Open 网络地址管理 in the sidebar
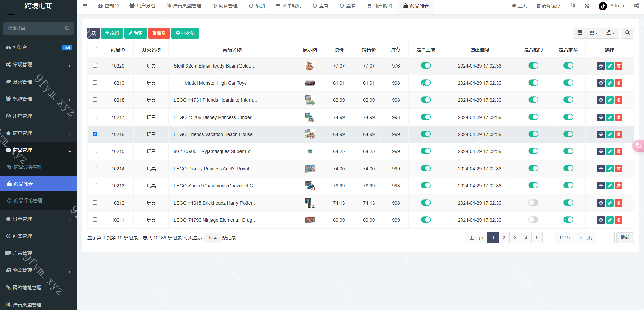This screenshot has height=310, width=644. pos(39,287)
